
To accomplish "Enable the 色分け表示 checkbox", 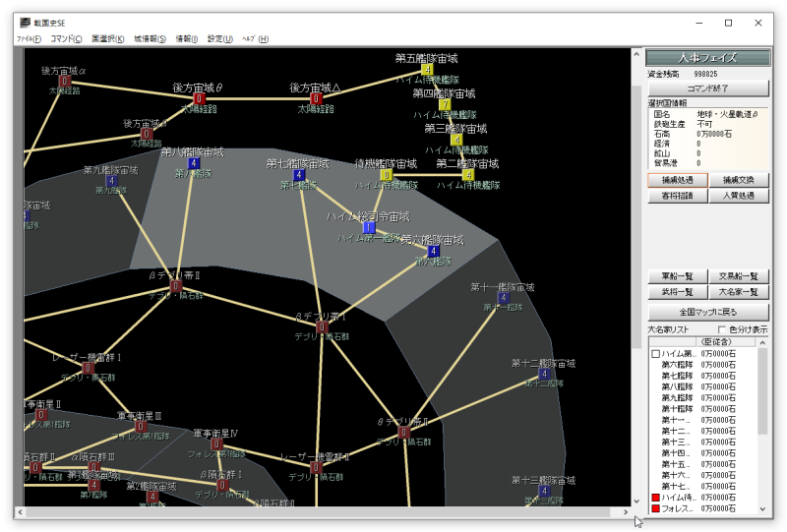I will tap(722, 329).
